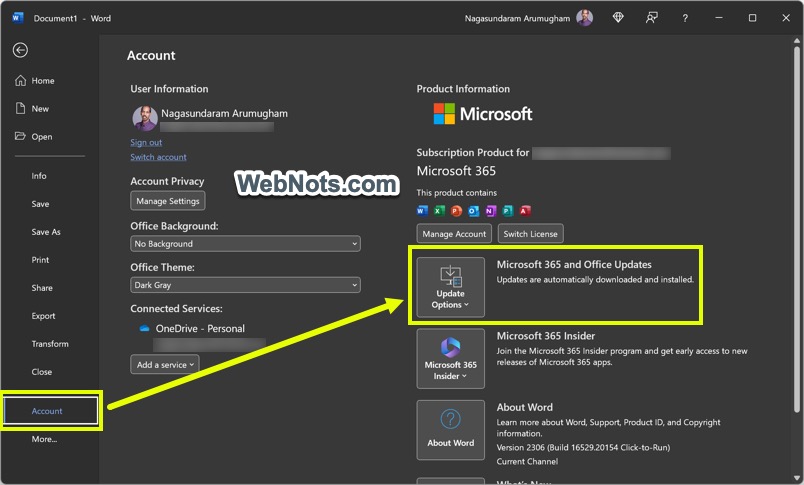Click the Switch account link

coord(158,157)
